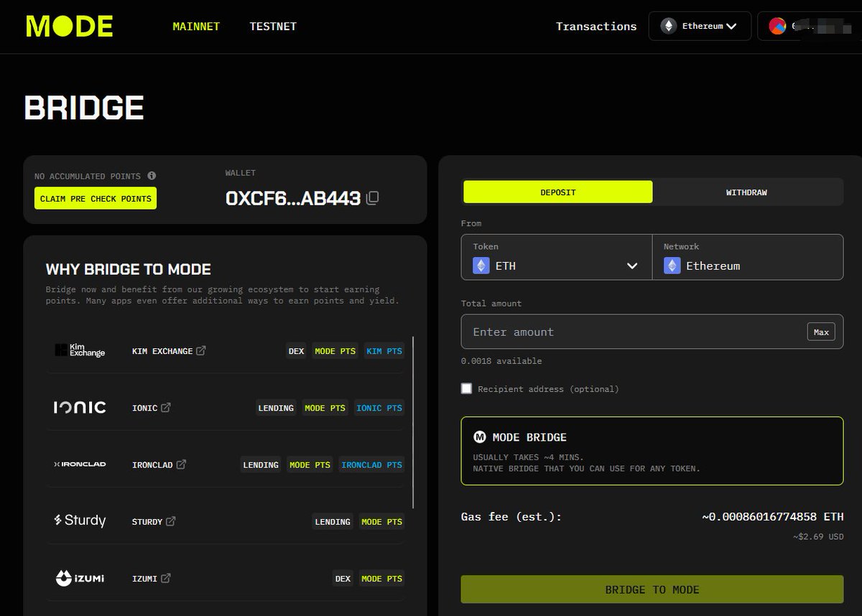Enable the Recipient address checkbox
Screen dimensions: 862x616
[x=467, y=388]
